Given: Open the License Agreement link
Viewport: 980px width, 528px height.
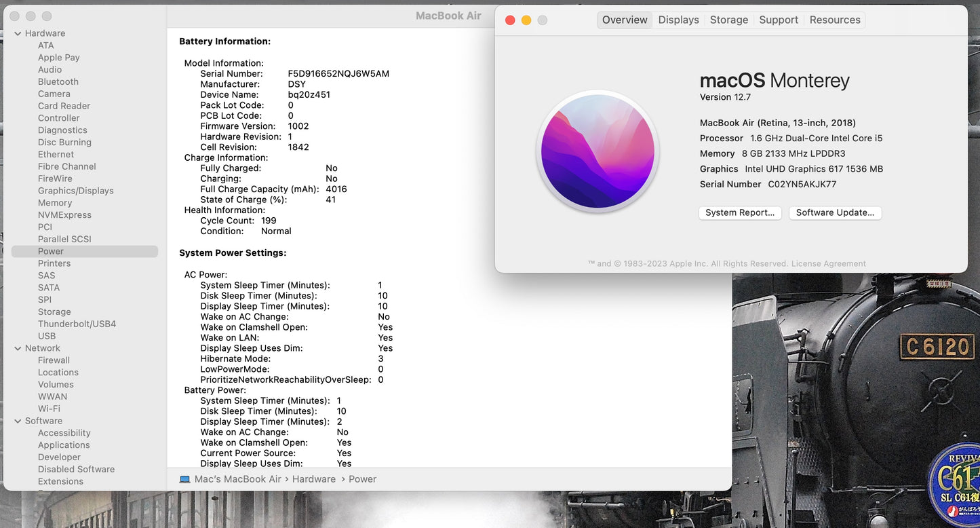Looking at the screenshot, I should (x=828, y=263).
